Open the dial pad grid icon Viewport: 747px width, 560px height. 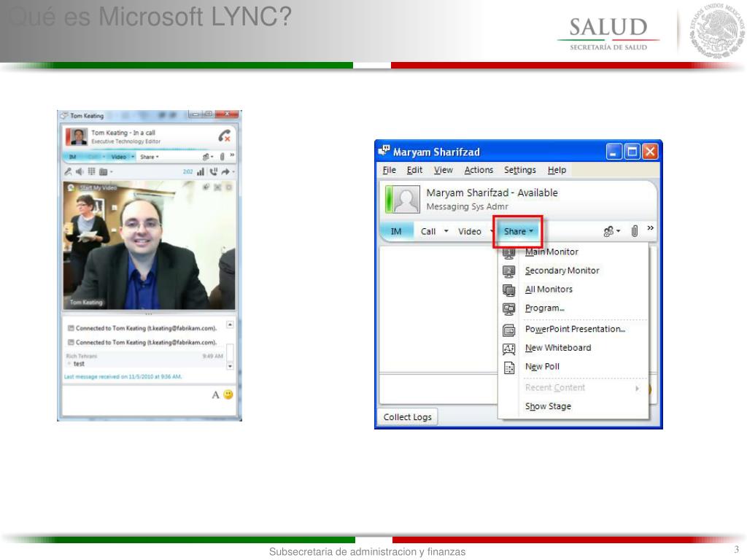(91, 171)
